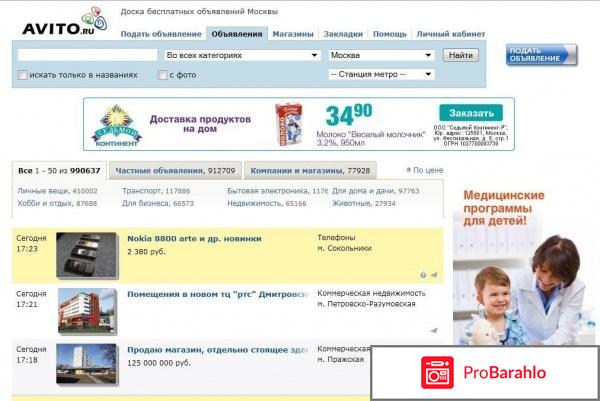Click 'м. Пражская' metro label
600x401 pixels.
pos(341,359)
